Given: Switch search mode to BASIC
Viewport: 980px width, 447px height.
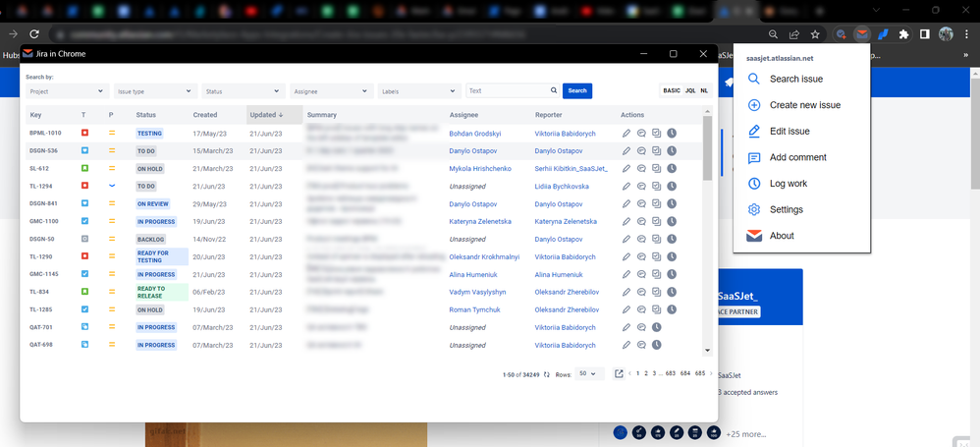Looking at the screenshot, I should [x=672, y=90].
